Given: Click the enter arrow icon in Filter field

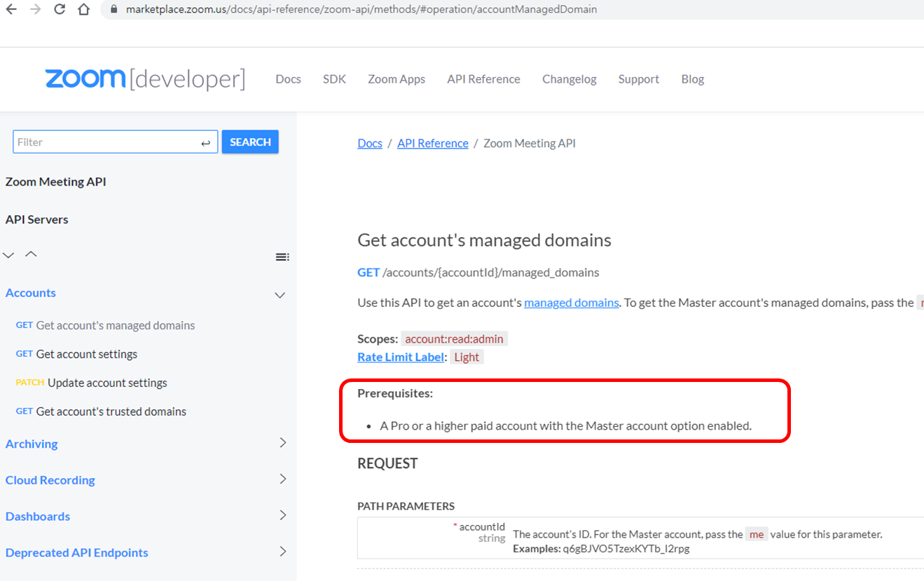Looking at the screenshot, I should (x=205, y=143).
